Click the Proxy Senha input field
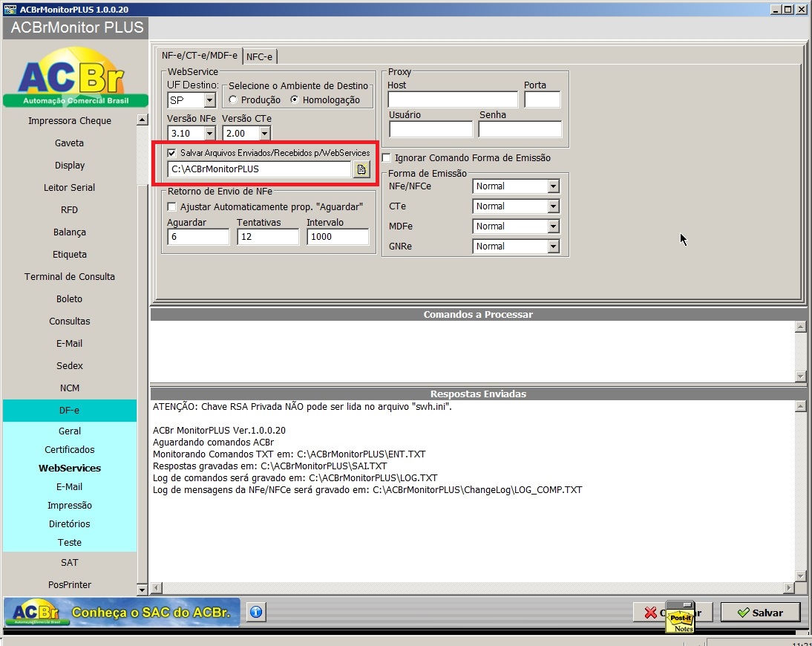812x646 pixels. (x=520, y=129)
